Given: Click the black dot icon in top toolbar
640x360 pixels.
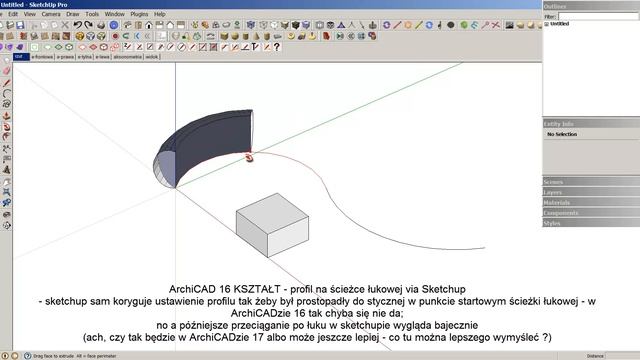Looking at the screenshot, I should pyautogui.click(x=451, y=25).
